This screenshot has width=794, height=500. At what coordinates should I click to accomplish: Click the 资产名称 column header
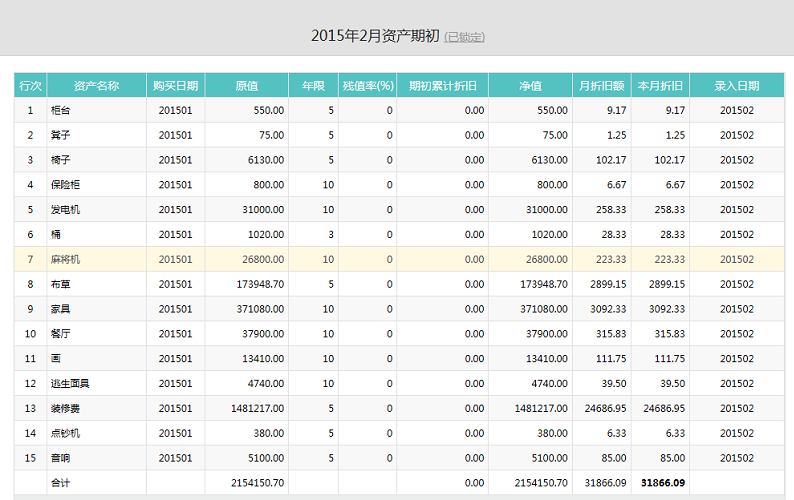tap(96, 86)
